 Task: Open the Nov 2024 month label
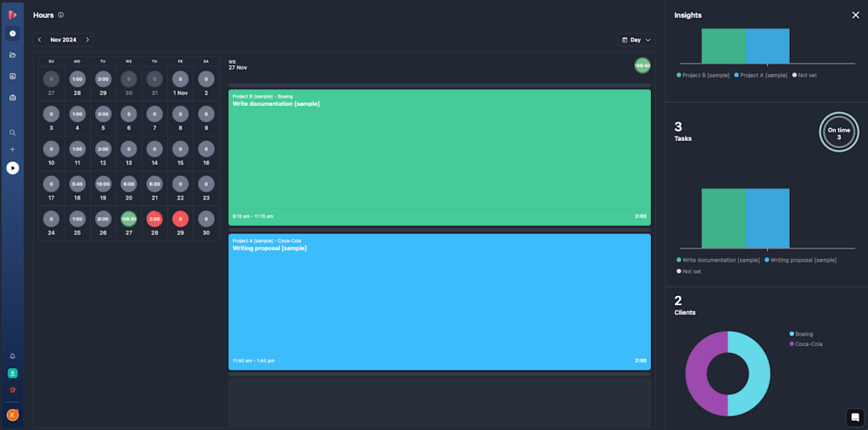[63, 40]
